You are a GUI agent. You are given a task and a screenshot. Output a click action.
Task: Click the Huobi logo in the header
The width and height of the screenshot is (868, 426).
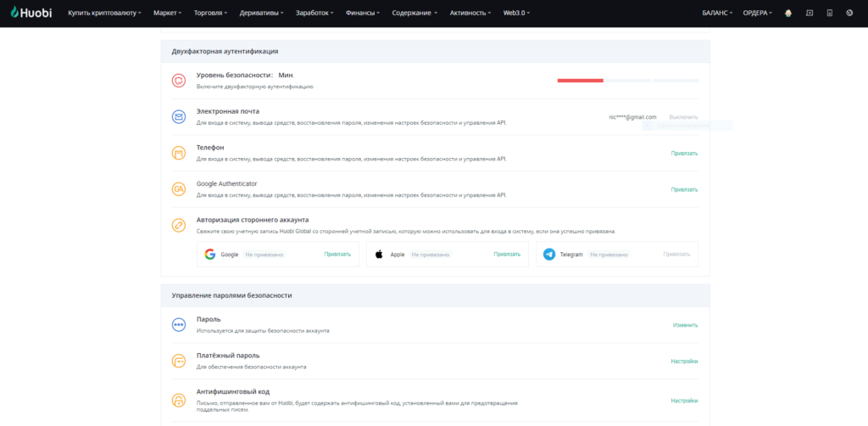coord(31,13)
